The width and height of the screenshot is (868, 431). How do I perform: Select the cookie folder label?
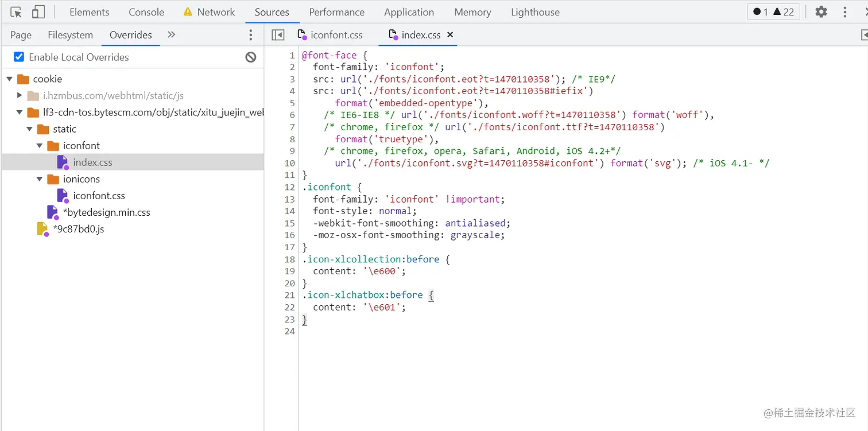(x=47, y=79)
